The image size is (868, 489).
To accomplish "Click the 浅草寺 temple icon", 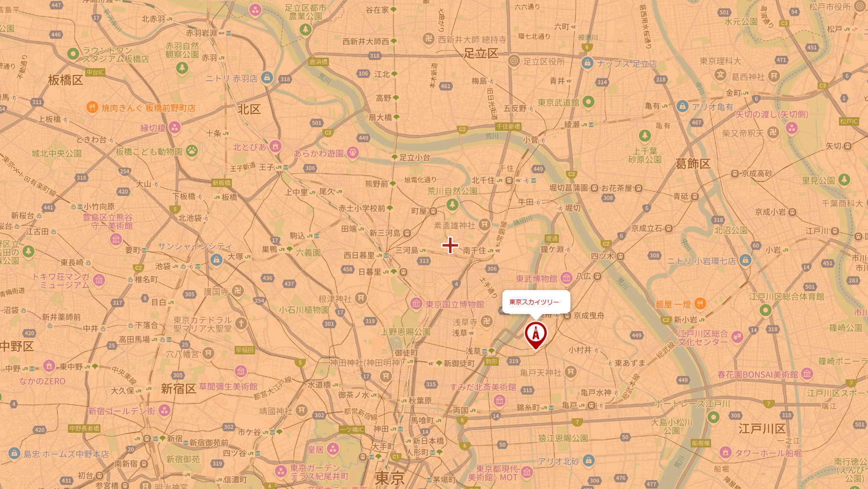I will pos(487,322).
